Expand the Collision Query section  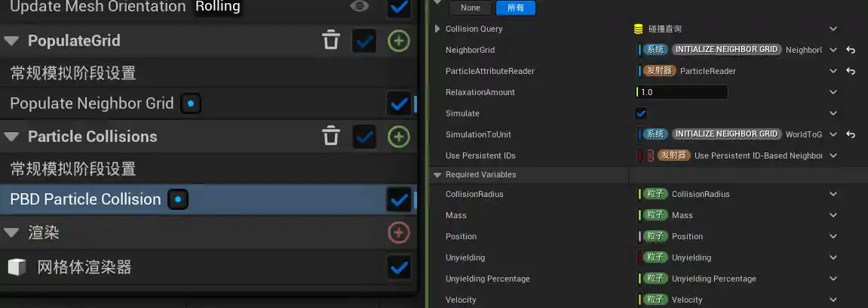pyautogui.click(x=438, y=29)
